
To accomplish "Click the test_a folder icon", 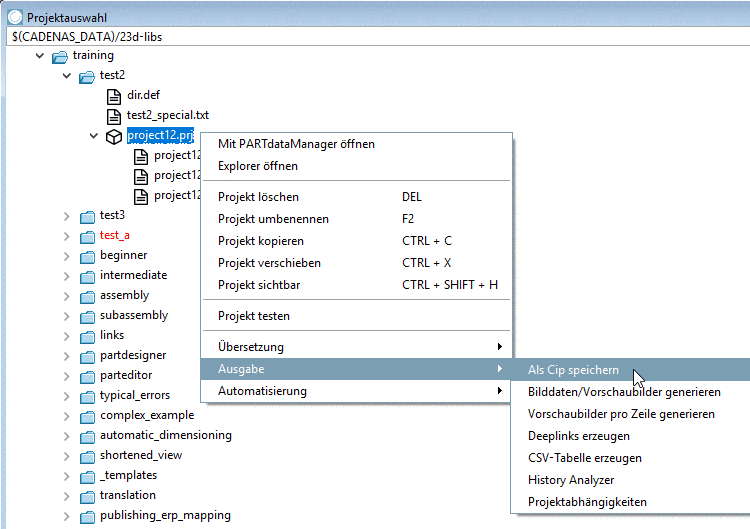I will (87, 237).
